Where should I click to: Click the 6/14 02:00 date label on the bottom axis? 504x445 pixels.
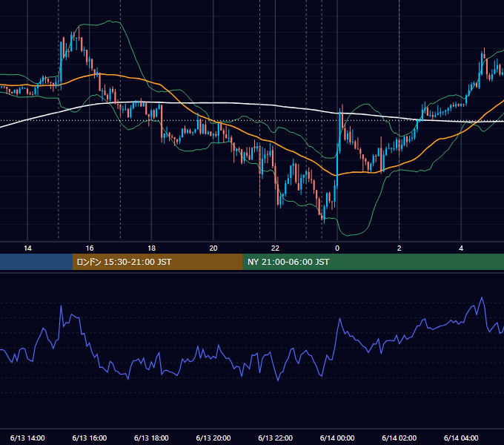click(399, 438)
